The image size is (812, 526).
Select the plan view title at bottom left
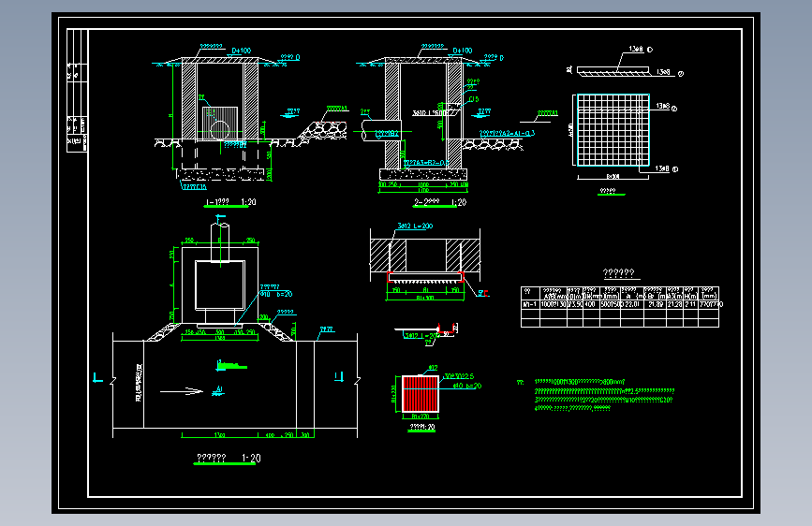[229, 459]
